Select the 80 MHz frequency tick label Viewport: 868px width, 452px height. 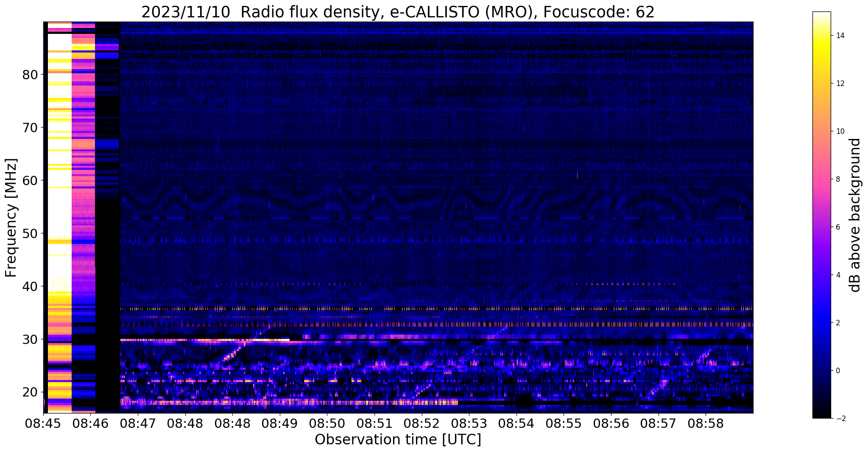pyautogui.click(x=30, y=75)
